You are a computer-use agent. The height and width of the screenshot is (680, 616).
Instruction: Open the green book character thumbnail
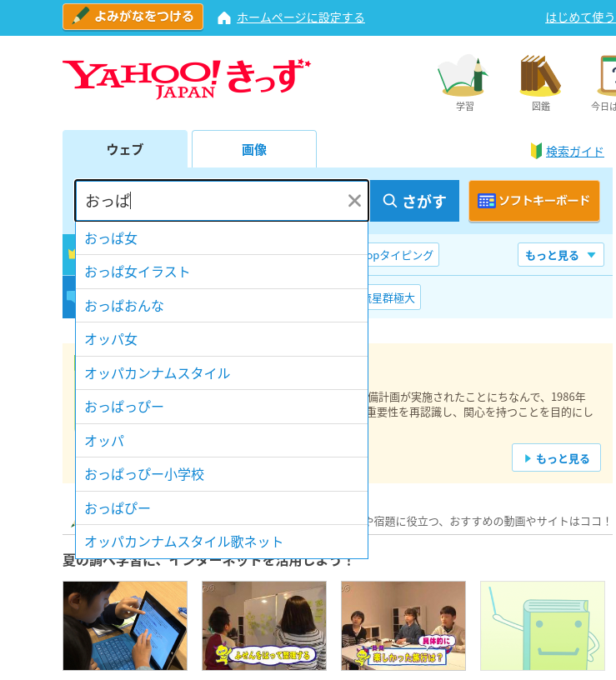[x=543, y=626]
